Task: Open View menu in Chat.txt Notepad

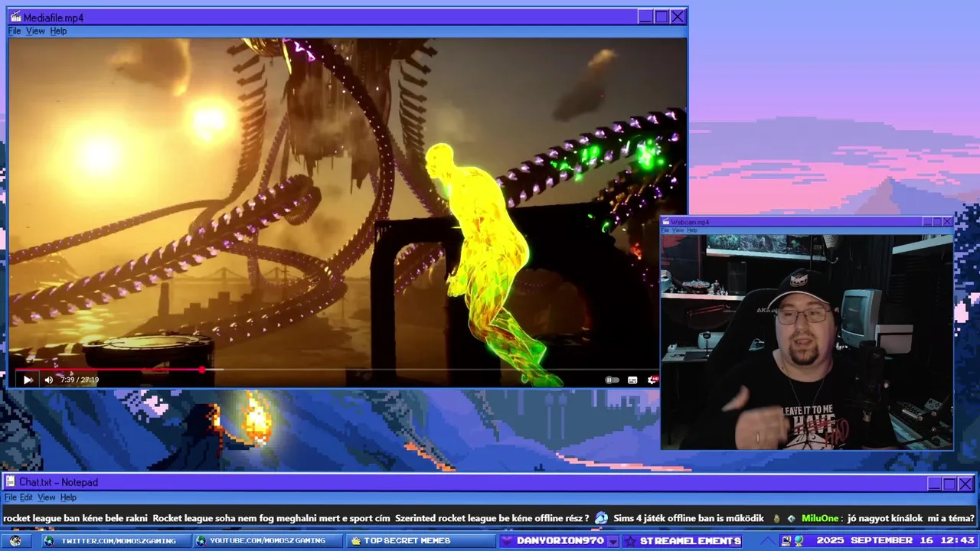Action: 47,497
